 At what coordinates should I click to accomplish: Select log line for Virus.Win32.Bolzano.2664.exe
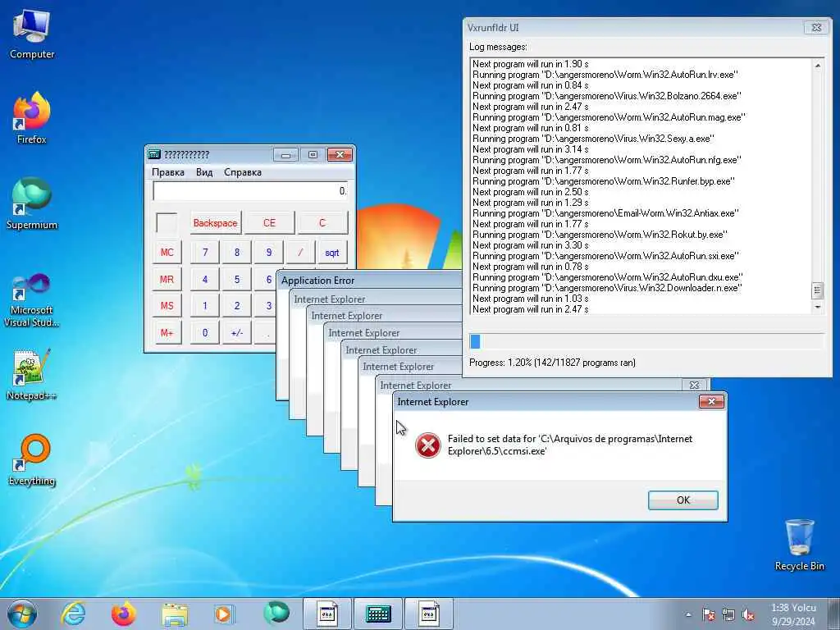[x=606, y=96]
